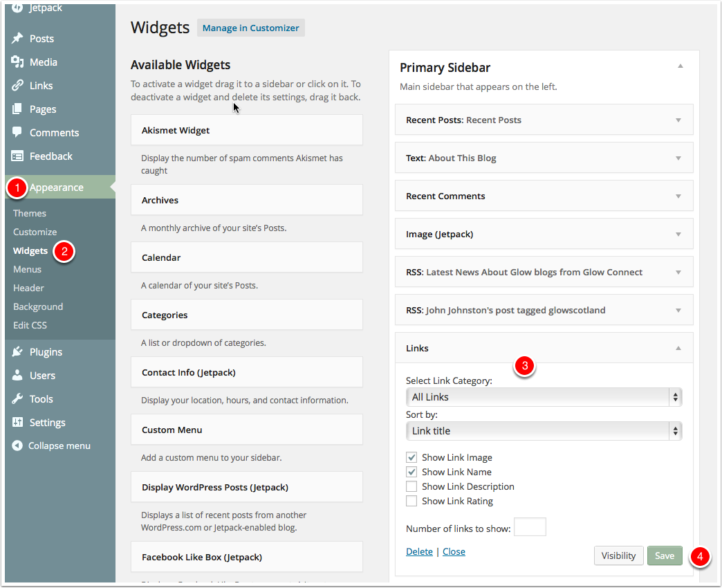Click the Delete link in Links widget

pos(419,551)
